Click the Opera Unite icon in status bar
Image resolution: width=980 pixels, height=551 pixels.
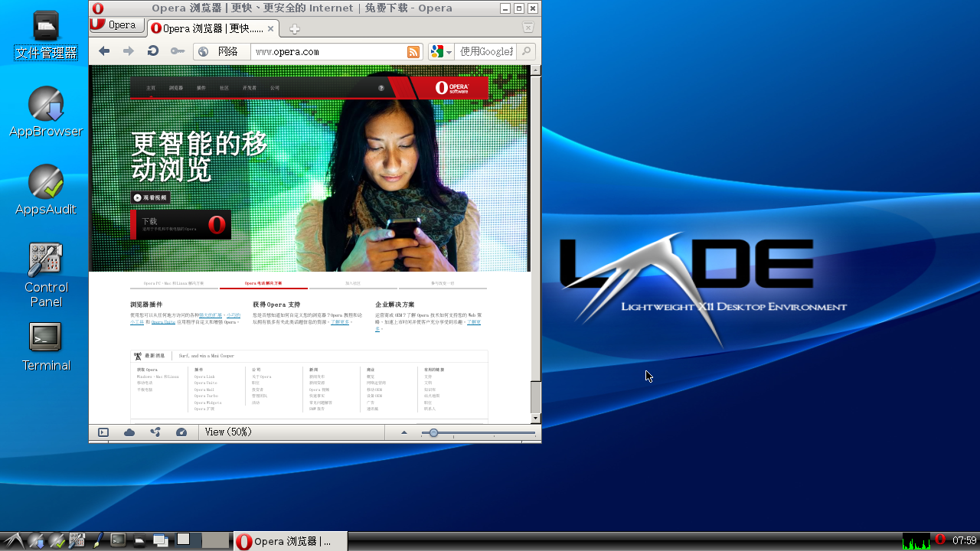tap(155, 432)
